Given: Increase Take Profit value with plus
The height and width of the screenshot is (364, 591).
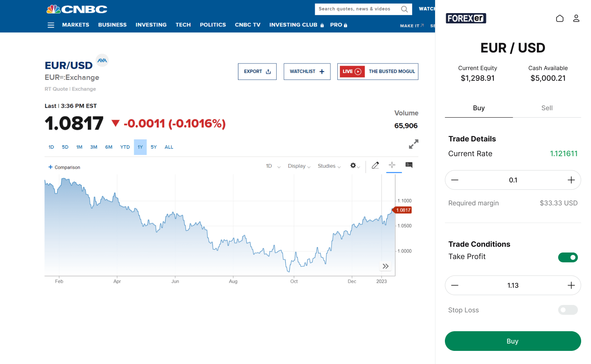Looking at the screenshot, I should coord(571,285).
